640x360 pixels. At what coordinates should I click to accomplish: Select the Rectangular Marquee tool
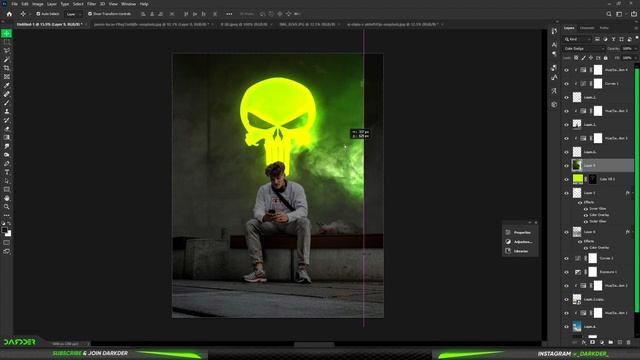click(x=7, y=42)
